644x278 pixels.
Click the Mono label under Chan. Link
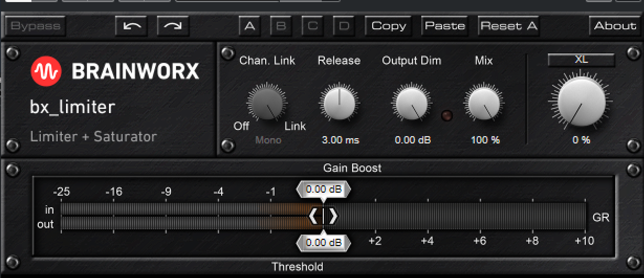(268, 140)
